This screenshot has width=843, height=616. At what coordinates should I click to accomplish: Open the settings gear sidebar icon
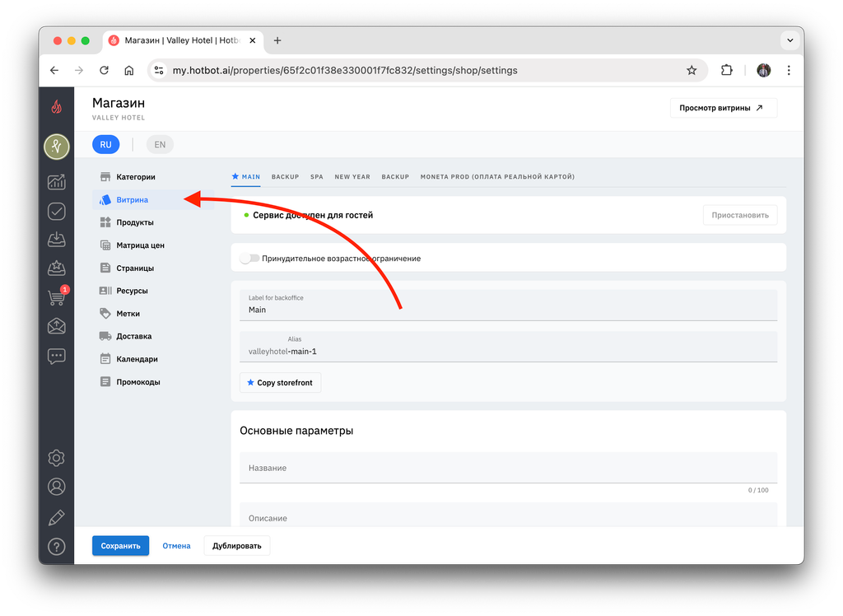(x=57, y=458)
